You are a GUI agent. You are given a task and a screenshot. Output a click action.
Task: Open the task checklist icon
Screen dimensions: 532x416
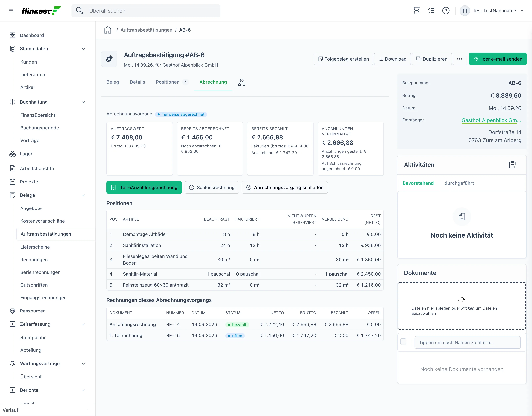pyautogui.click(x=431, y=11)
